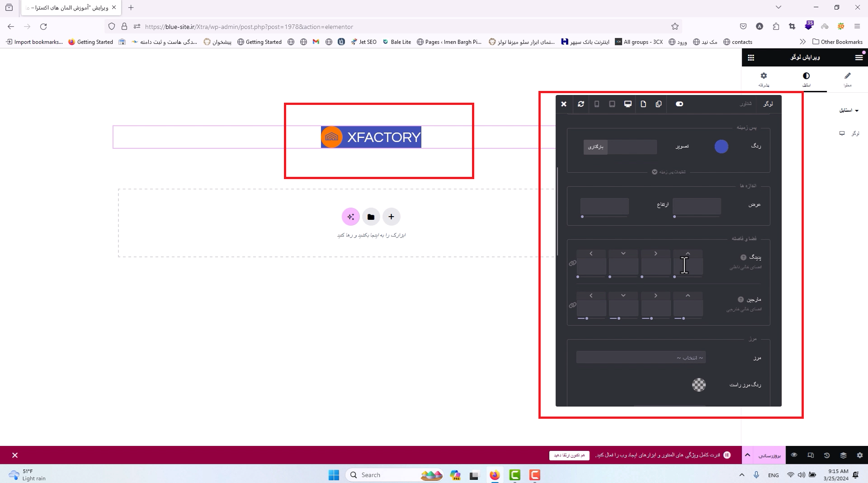The width and height of the screenshot is (868, 483).
Task: Click the ارتفاع height input field
Action: tap(604, 206)
